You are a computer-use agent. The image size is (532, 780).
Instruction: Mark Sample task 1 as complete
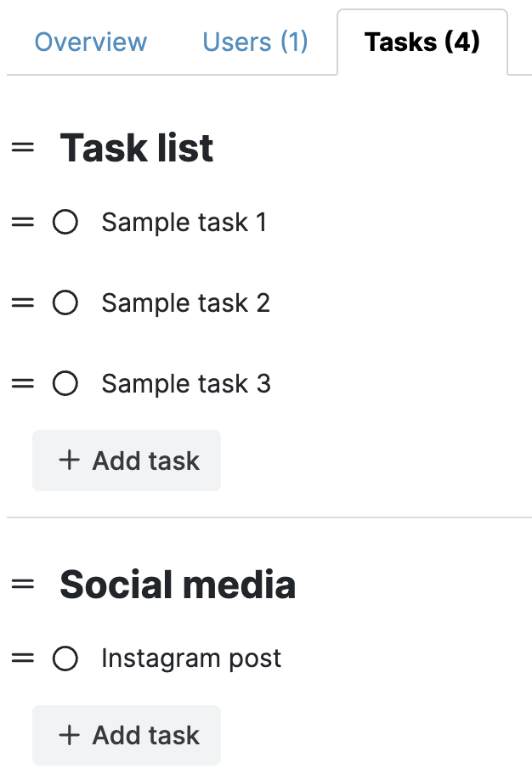point(65,223)
